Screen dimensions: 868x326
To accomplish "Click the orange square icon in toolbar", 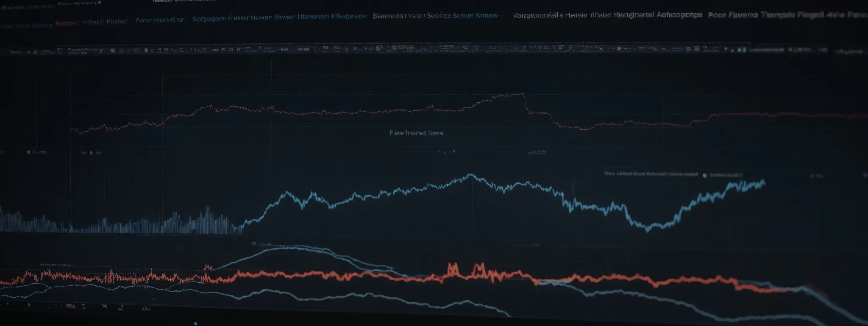I will [x=113, y=51].
